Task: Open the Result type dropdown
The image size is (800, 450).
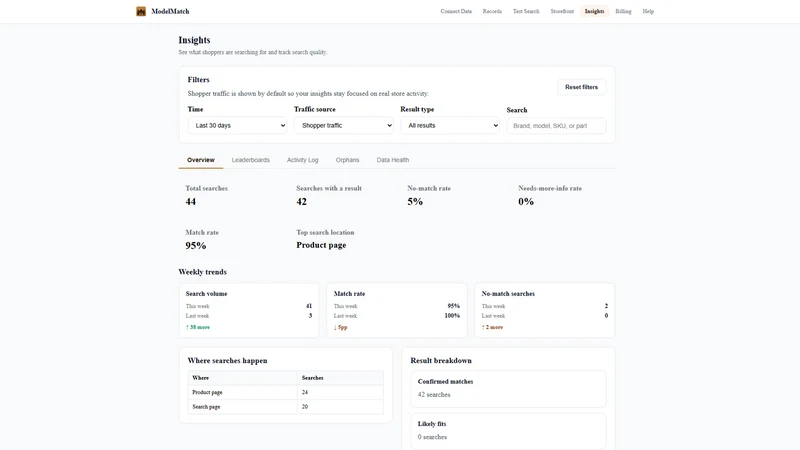Action: point(450,126)
